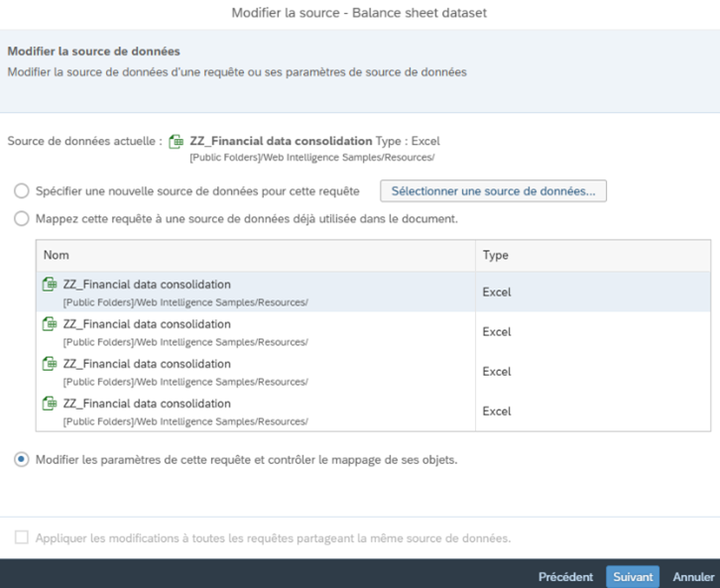Screen dimensions: 720x588
Task: Click Excel type cell in last row
Action: 497,412
